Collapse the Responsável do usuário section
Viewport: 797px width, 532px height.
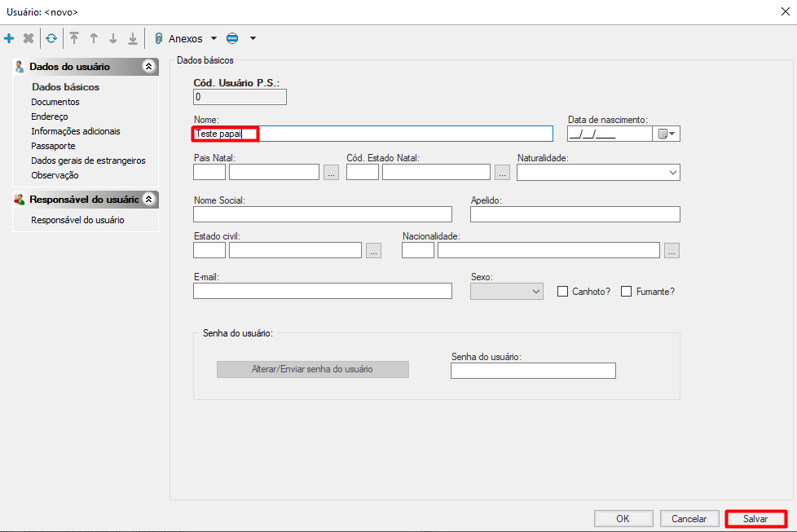click(148, 200)
